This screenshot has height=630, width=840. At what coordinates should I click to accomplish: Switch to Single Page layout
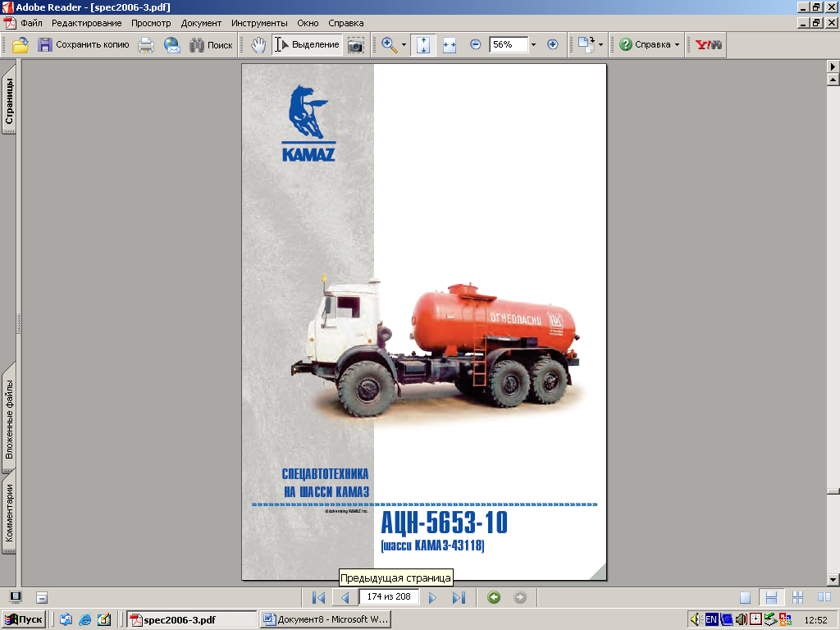point(745,597)
